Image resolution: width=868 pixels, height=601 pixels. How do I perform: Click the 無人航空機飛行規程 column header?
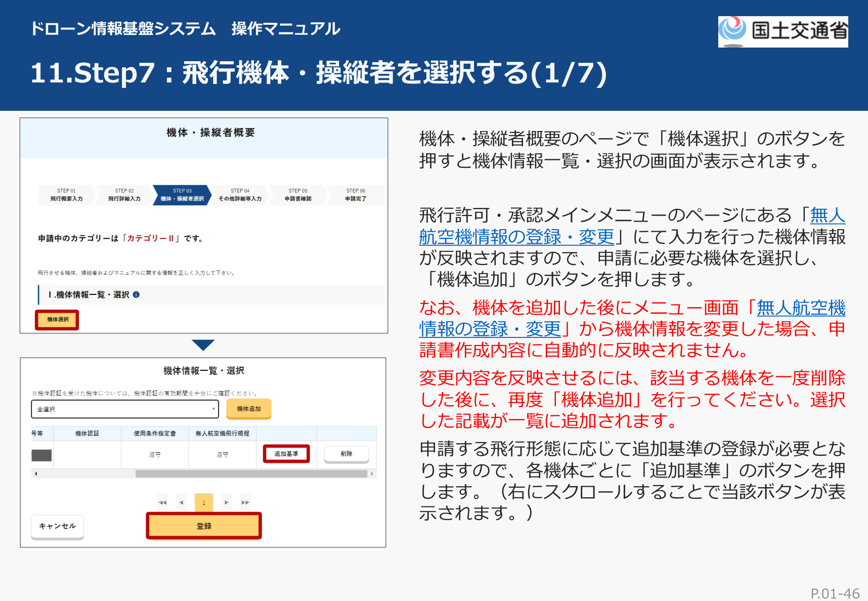(223, 434)
